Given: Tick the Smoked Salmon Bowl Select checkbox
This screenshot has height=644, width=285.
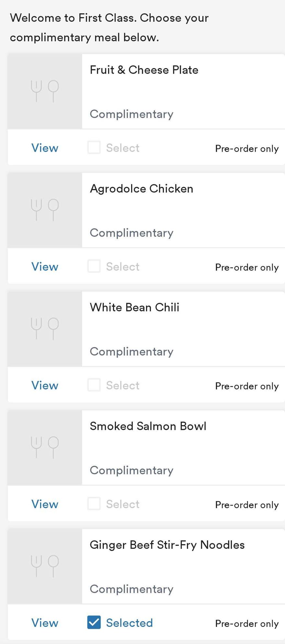Looking at the screenshot, I should coord(94,504).
